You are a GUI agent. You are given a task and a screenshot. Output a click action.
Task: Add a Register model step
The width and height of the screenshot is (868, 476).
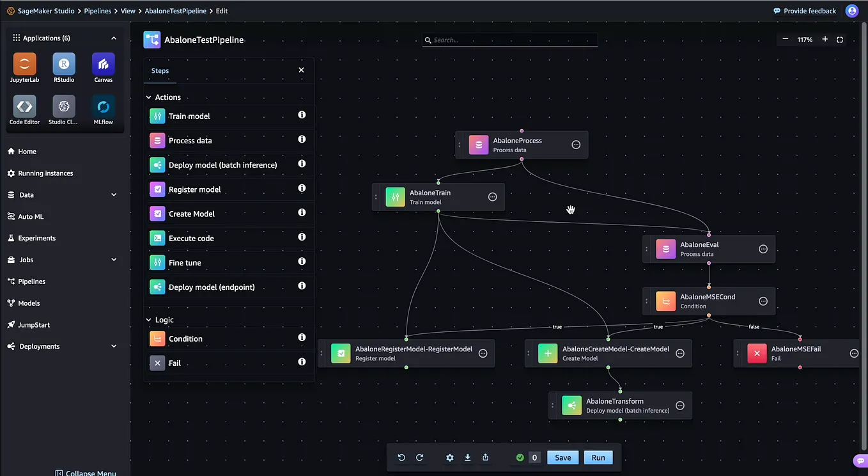point(194,189)
